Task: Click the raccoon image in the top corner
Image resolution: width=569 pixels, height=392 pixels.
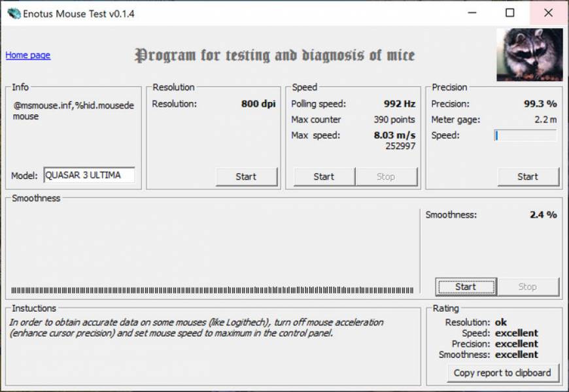Action: point(528,54)
